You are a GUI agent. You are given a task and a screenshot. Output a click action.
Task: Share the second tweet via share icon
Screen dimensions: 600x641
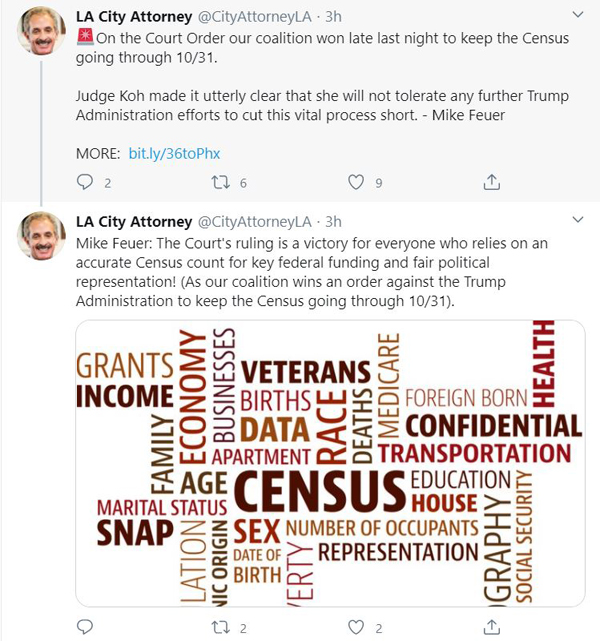[492, 627]
